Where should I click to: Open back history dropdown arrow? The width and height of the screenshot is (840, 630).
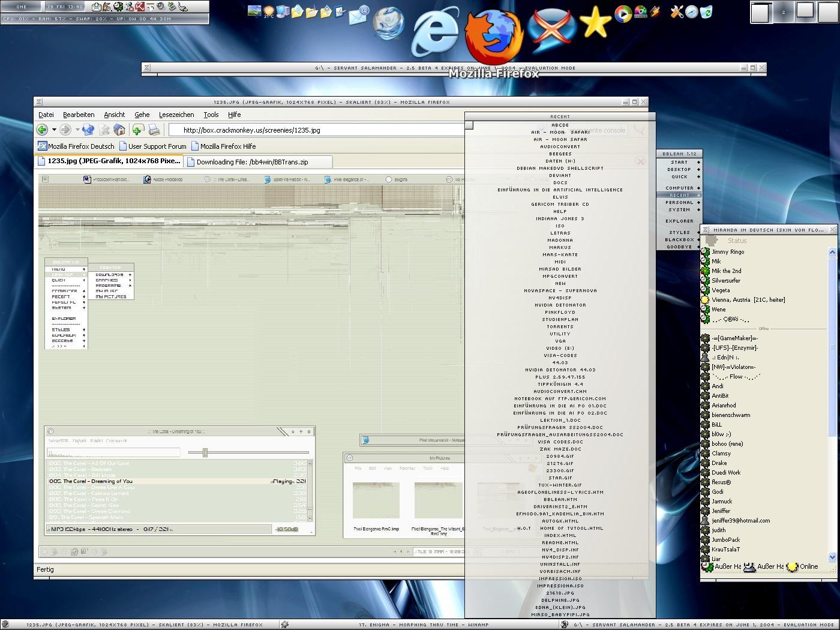coord(54,130)
